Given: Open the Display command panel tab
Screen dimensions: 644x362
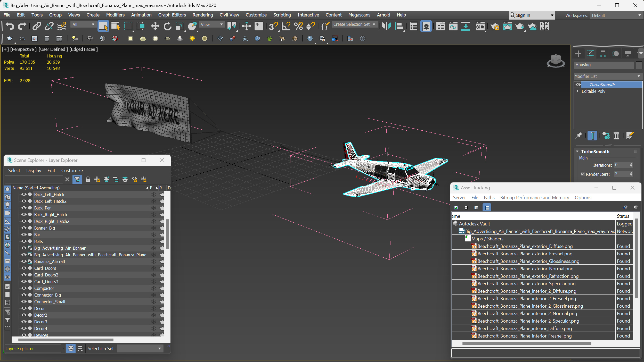Looking at the screenshot, I should click(x=628, y=54).
